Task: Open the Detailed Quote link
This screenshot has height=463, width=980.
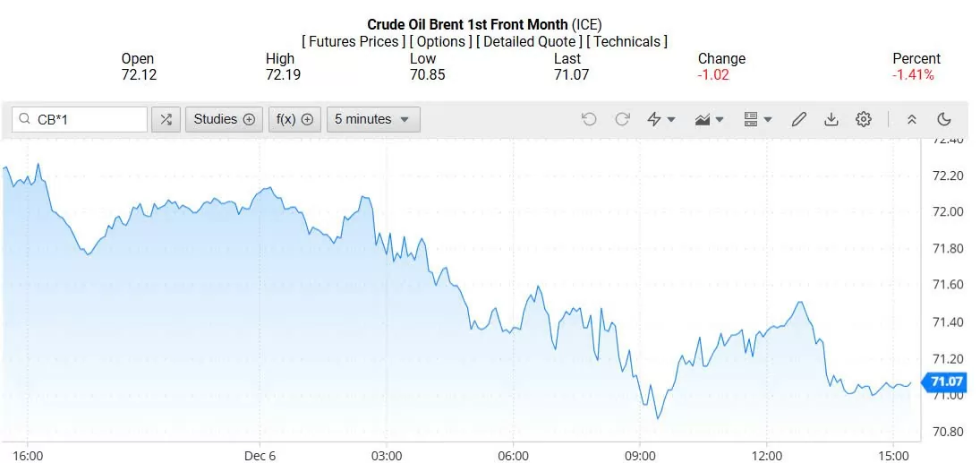Action: 530,41
